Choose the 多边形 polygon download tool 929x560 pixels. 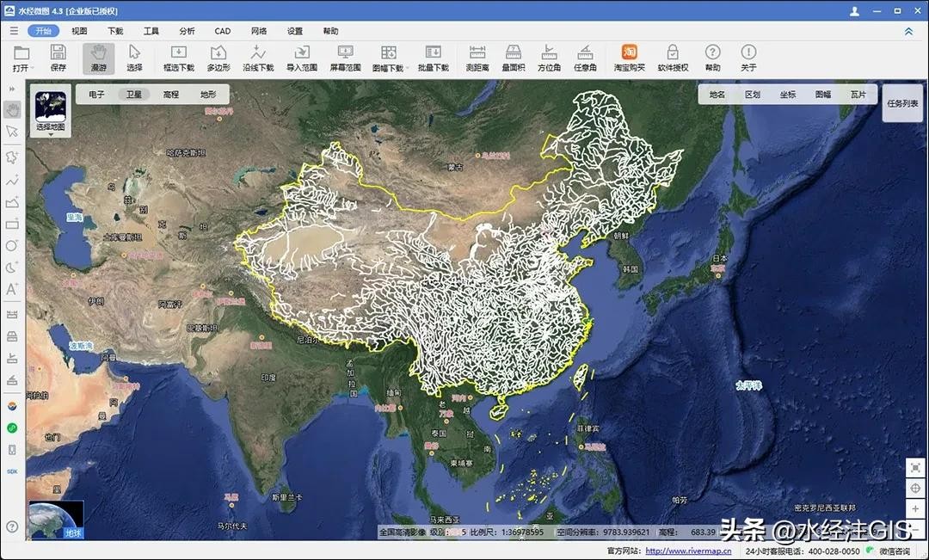click(x=218, y=58)
